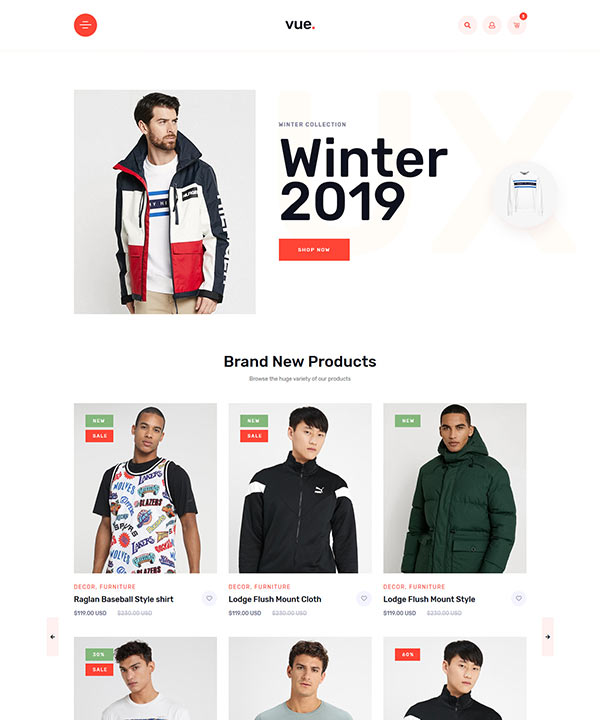Open the user account icon

(x=492, y=25)
